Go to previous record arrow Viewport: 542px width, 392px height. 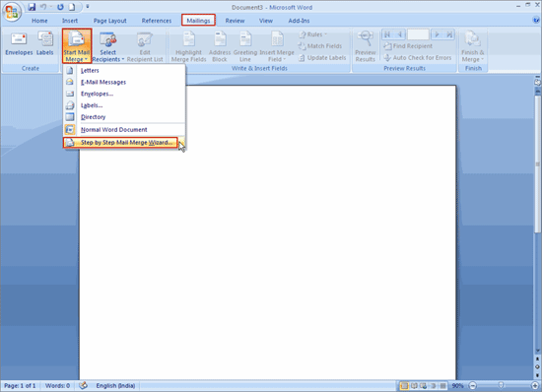click(399, 34)
